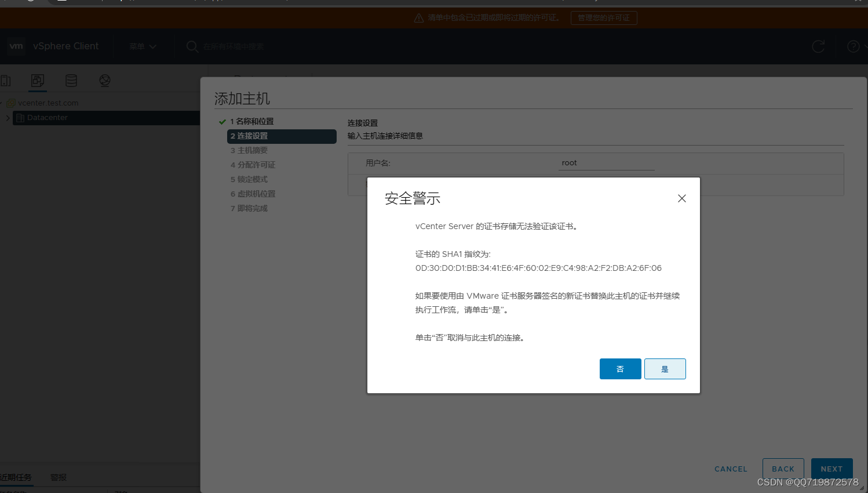
Task: Click the 安全警示 dialog title
Action: click(x=413, y=198)
